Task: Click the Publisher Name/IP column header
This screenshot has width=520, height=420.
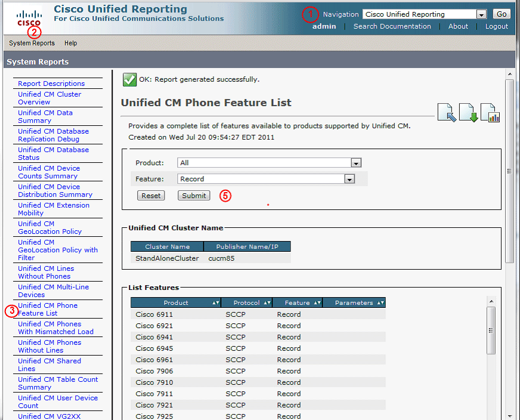Action: 247,246
